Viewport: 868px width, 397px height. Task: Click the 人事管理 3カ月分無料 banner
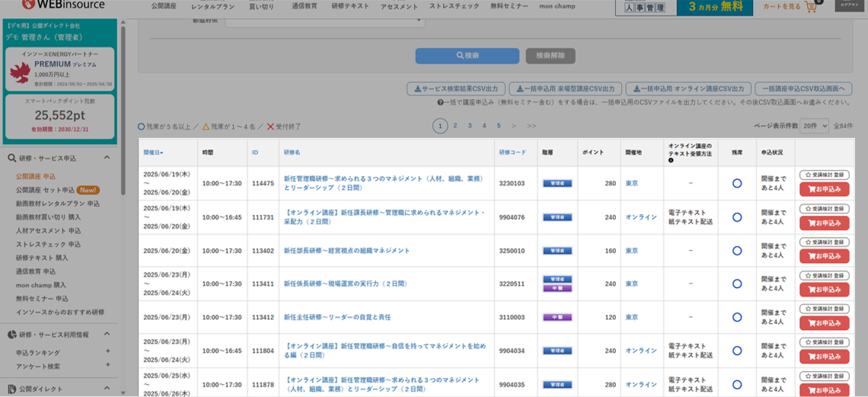pos(685,7)
